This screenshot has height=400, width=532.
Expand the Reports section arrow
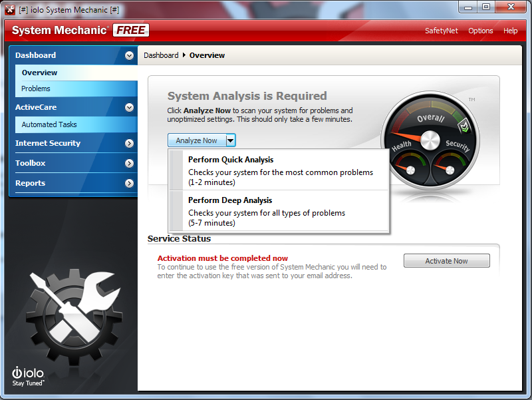(x=129, y=184)
